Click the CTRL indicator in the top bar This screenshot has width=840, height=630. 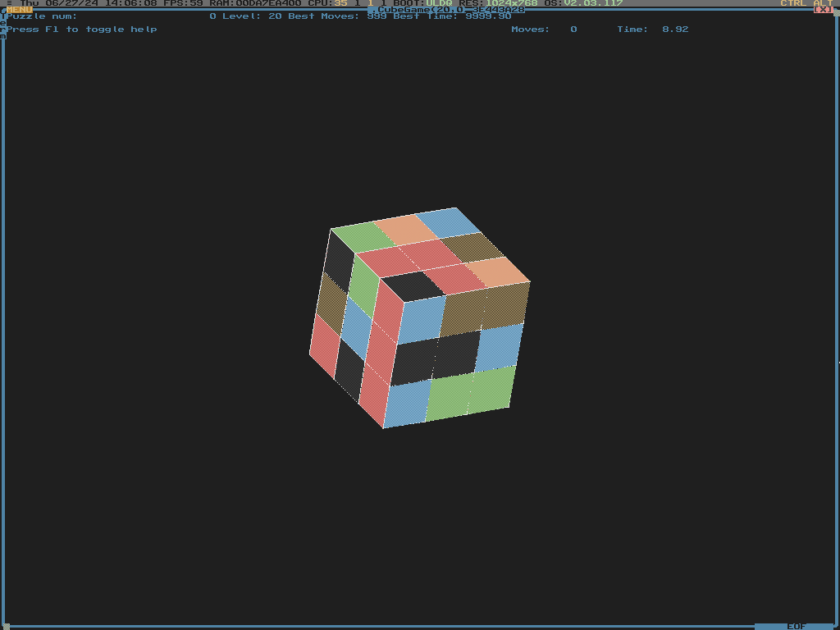(793, 3)
